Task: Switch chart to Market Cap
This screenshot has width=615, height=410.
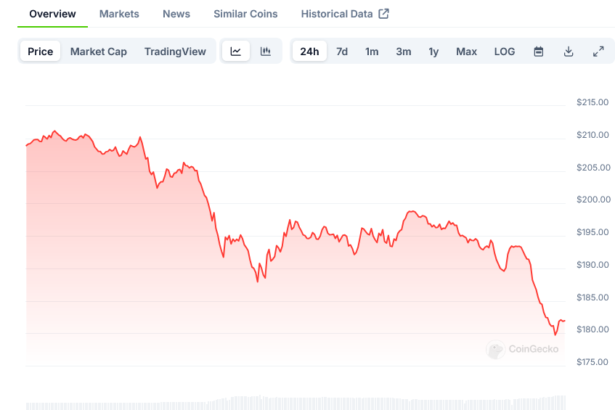Action: (x=98, y=51)
